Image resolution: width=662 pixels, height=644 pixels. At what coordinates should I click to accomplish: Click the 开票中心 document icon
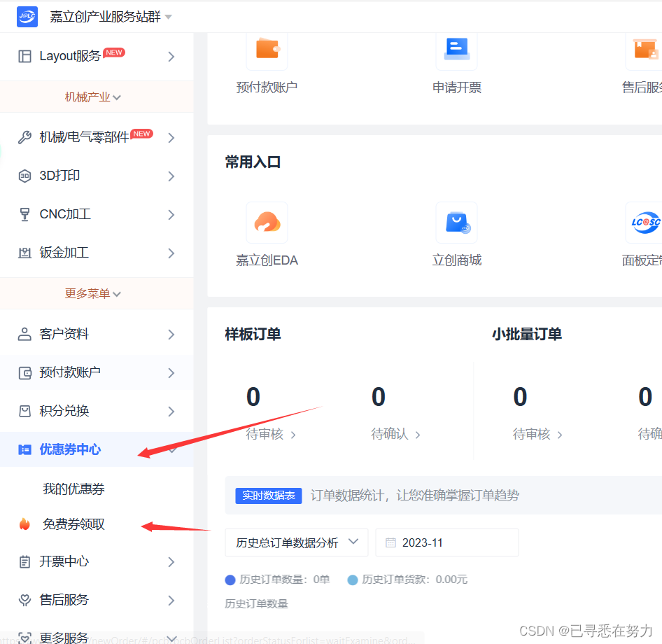coord(25,561)
